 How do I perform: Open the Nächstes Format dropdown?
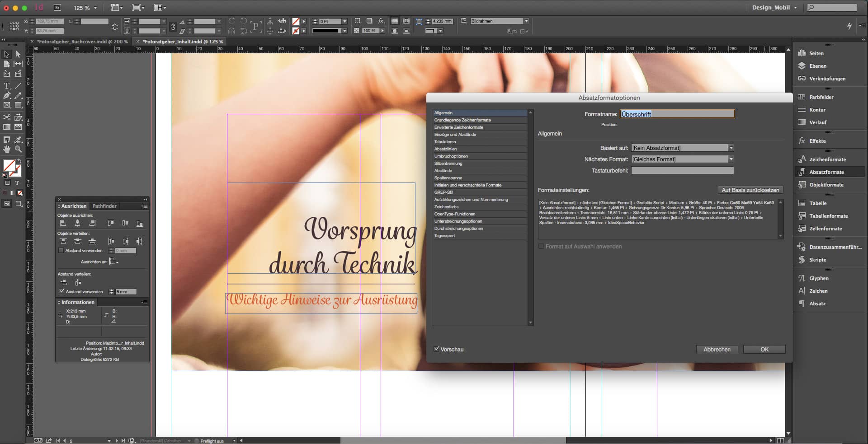731,159
